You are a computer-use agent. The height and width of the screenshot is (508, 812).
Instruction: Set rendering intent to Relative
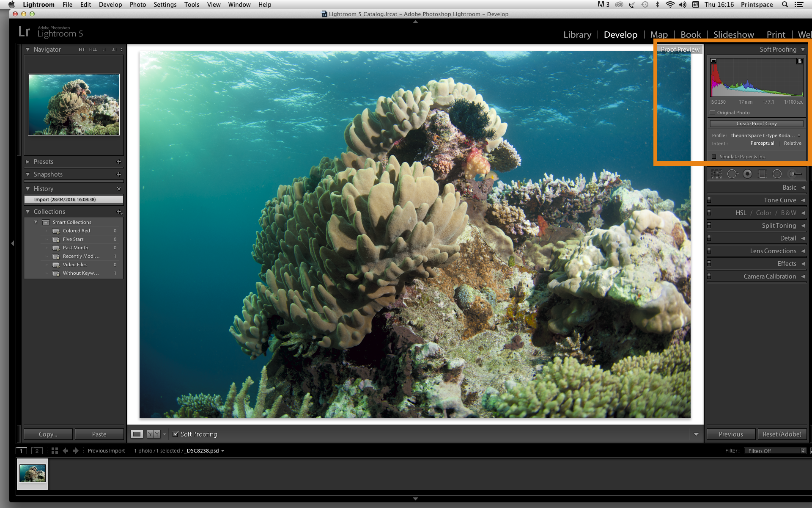(x=792, y=143)
